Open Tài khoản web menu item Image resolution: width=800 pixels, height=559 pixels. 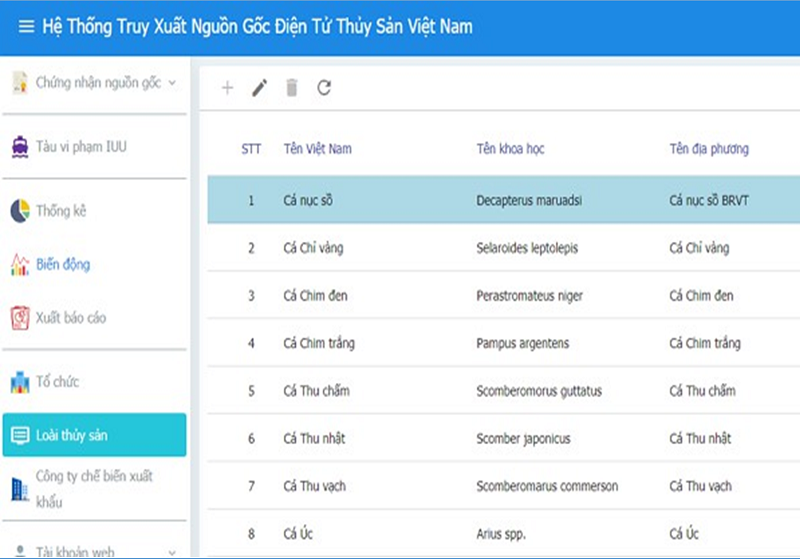(x=95, y=551)
